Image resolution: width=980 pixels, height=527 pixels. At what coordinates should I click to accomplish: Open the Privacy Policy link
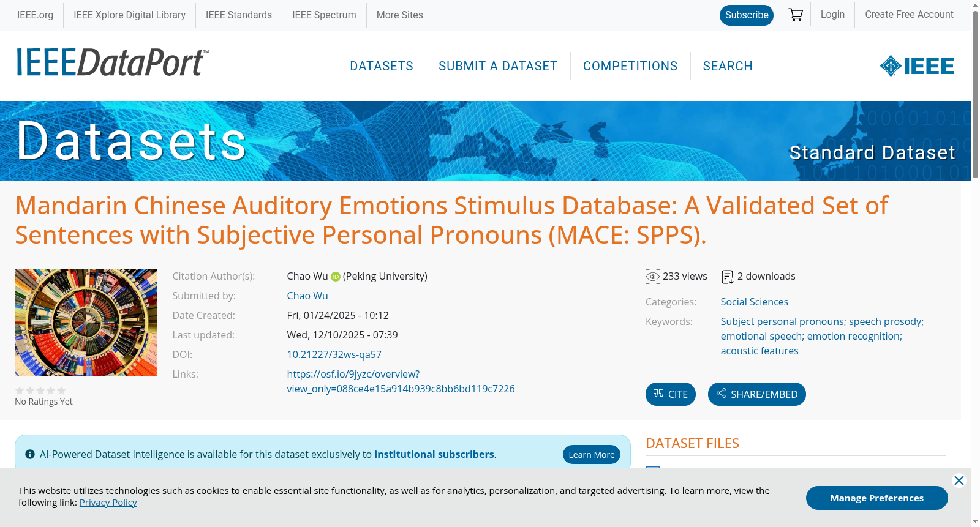click(x=108, y=503)
